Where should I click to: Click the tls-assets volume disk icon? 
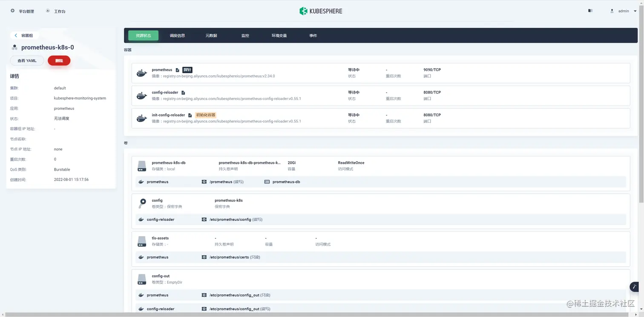[x=142, y=241]
